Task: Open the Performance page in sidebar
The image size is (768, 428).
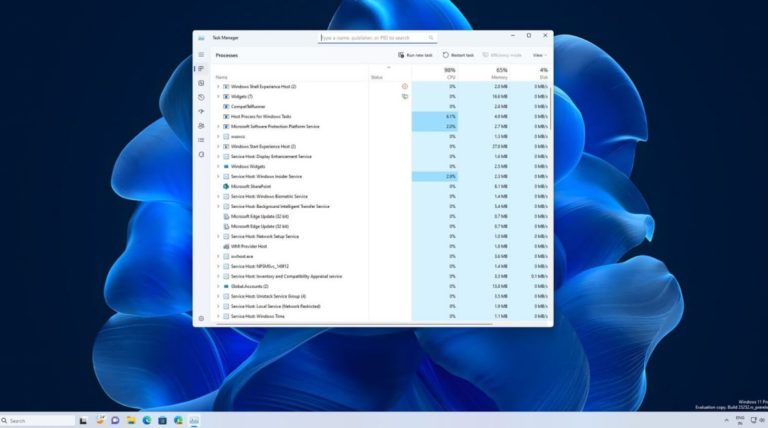Action: (x=201, y=83)
